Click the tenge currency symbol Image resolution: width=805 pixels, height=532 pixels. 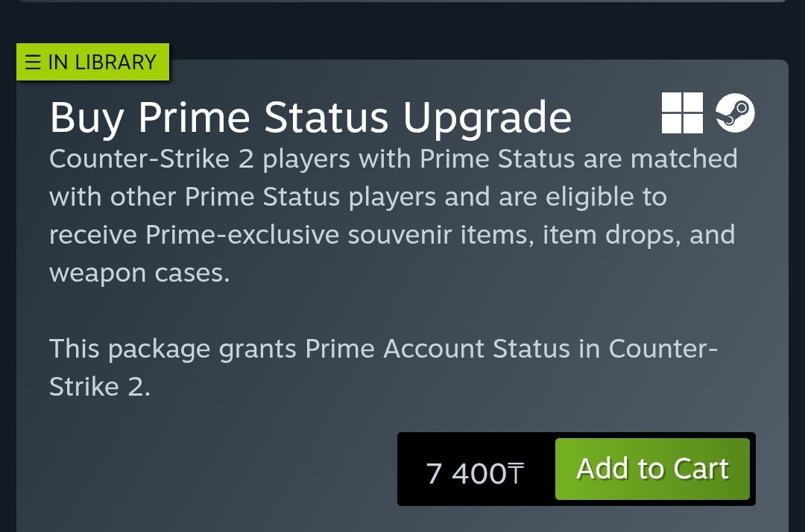(516, 474)
